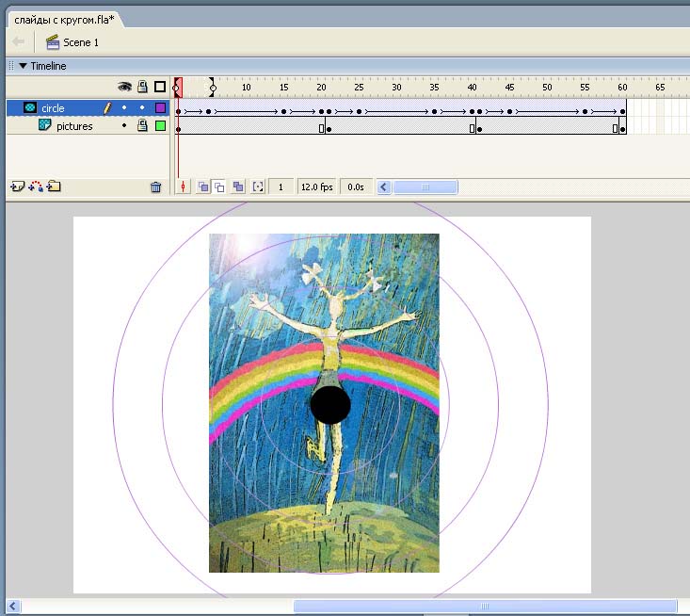Toggle show all layers as outlines
690x616 pixels.
[160, 87]
